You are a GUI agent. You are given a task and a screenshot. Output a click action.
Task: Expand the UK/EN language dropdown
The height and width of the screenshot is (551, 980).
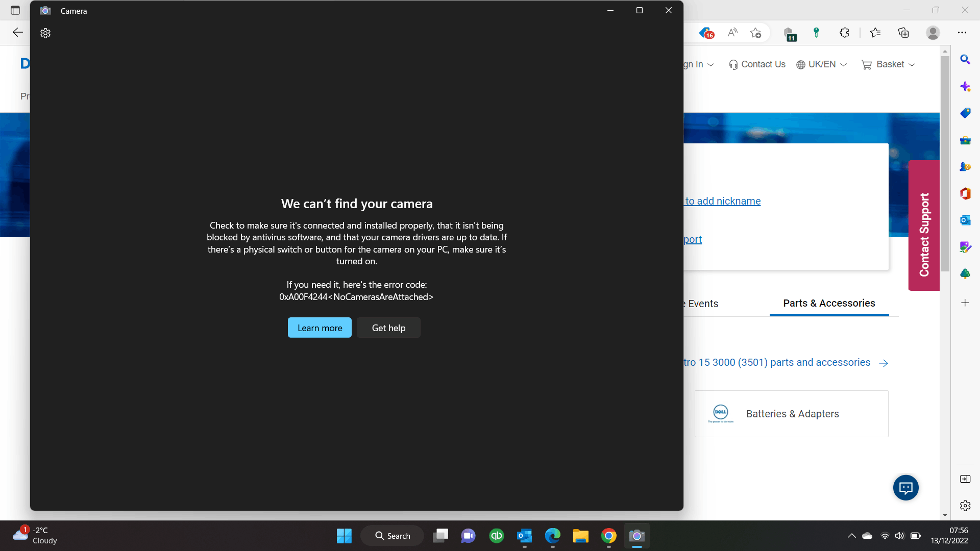pos(822,64)
